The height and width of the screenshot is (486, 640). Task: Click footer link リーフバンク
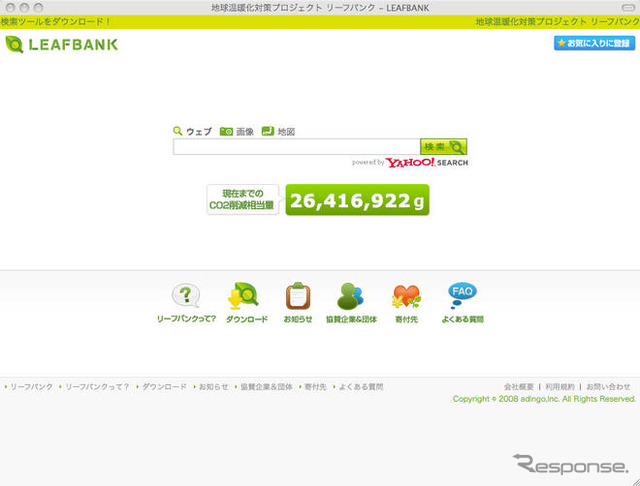point(31,386)
